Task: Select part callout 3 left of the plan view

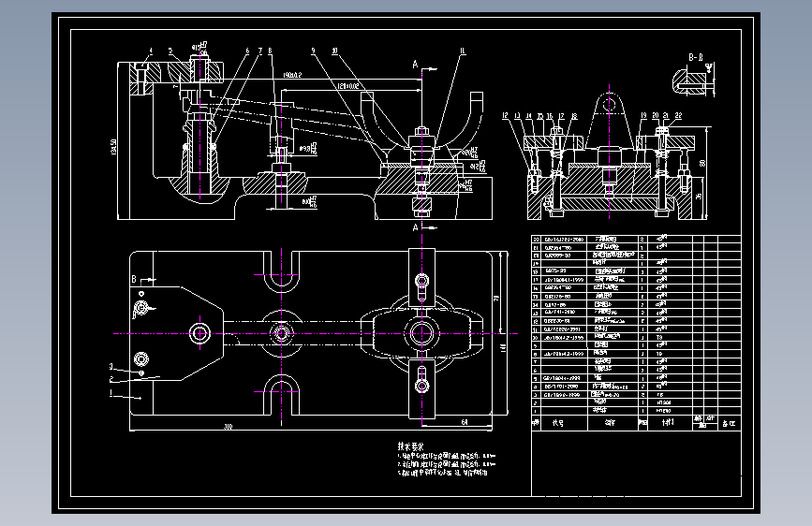Action: tap(111, 367)
